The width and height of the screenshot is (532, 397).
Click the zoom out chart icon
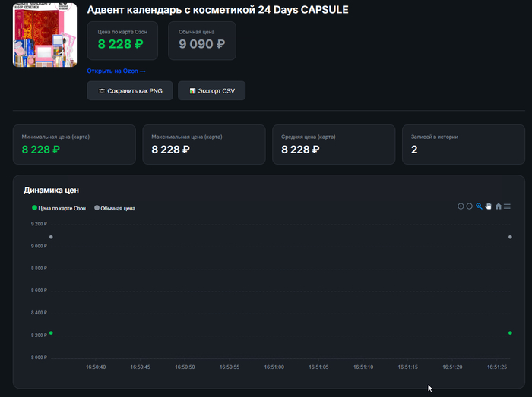[x=470, y=206]
